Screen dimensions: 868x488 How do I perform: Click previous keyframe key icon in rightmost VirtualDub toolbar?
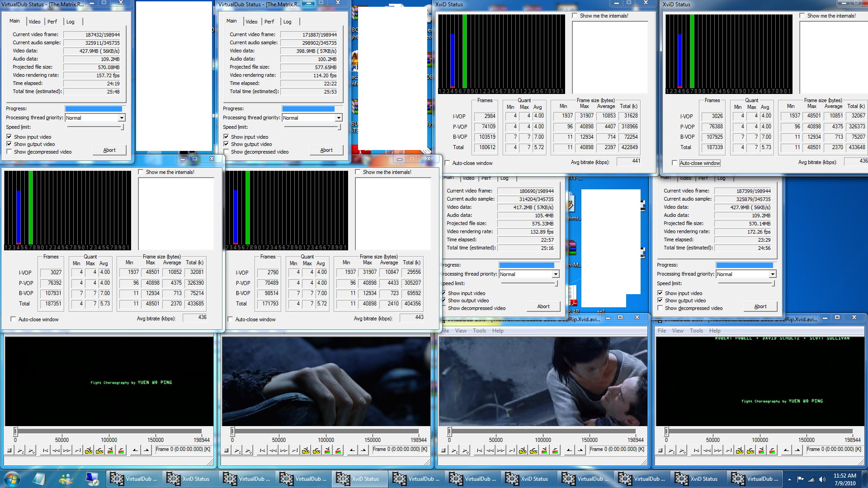pos(740,450)
